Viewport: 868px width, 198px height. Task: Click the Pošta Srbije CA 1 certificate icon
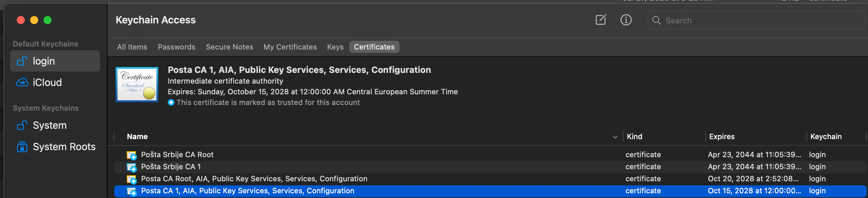131,167
